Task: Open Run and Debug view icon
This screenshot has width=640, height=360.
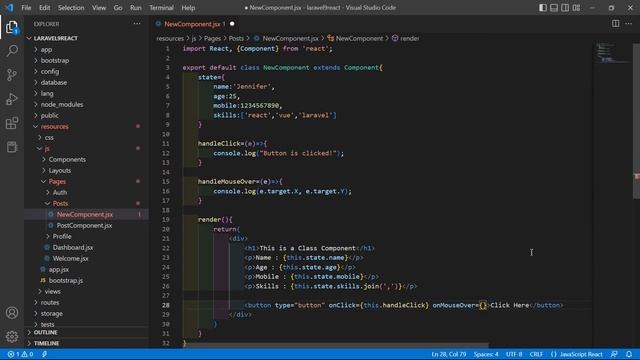Action: (12, 99)
